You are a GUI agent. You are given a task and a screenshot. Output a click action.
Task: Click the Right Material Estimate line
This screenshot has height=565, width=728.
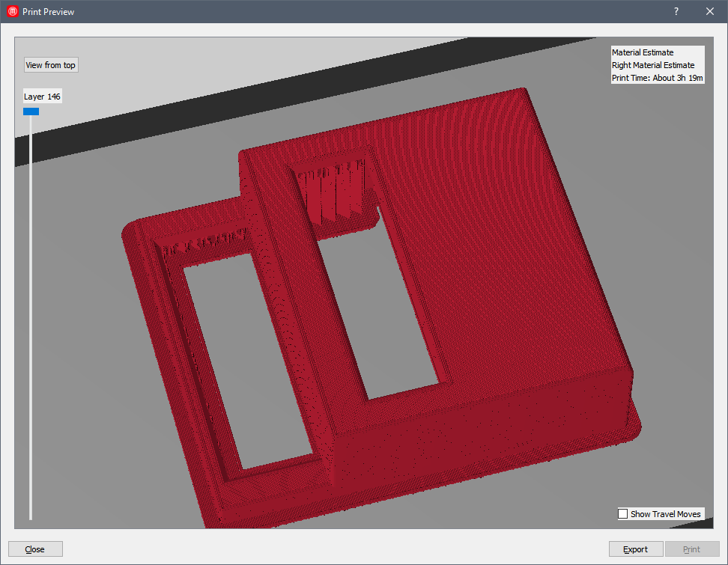click(652, 65)
